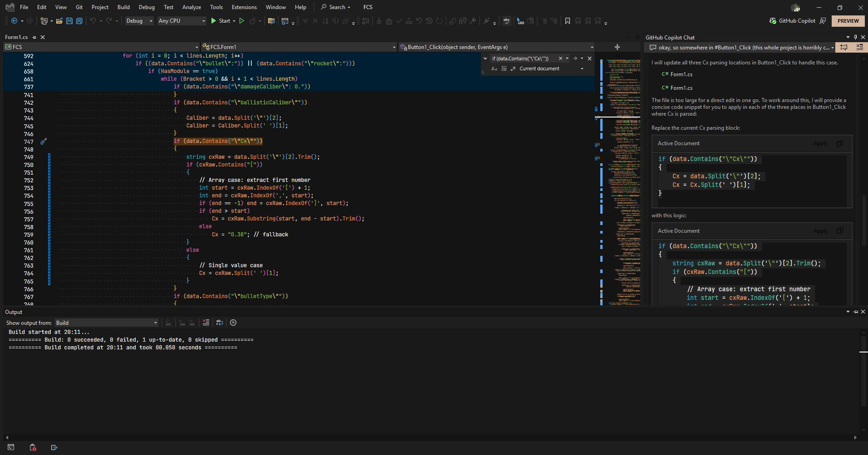The image size is (868, 455).
Task: Open a file with the folder icon
Action: (x=59, y=21)
